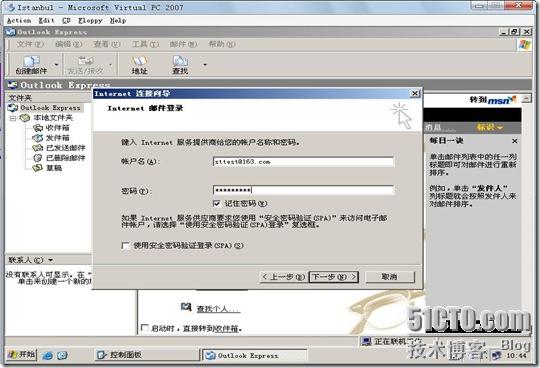Click the password (密码) input field
540x368 pixels.
click(x=303, y=190)
